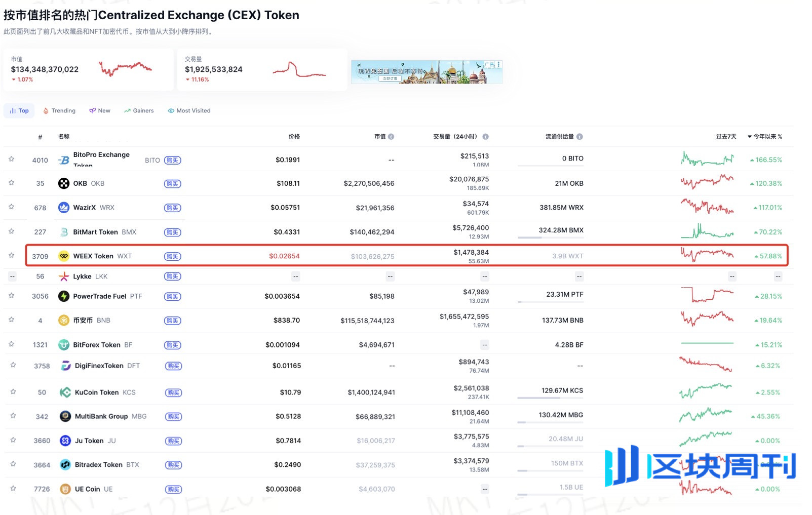This screenshot has width=812, height=515.
Task: Switch to the Most Visited tab
Action: pyautogui.click(x=189, y=110)
